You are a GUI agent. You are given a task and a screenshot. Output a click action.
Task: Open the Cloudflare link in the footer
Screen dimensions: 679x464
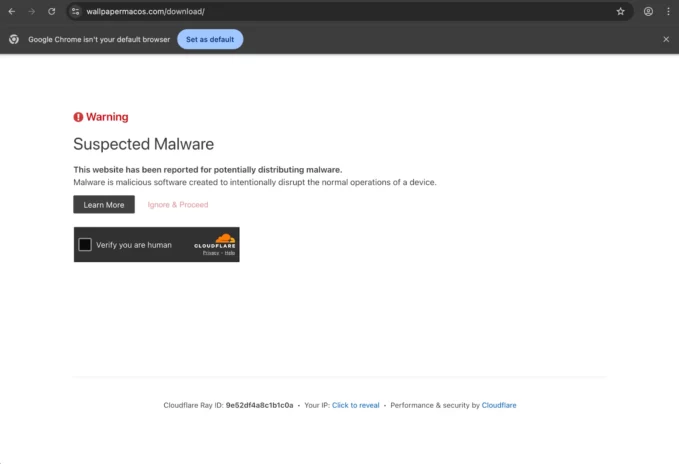[499, 405]
